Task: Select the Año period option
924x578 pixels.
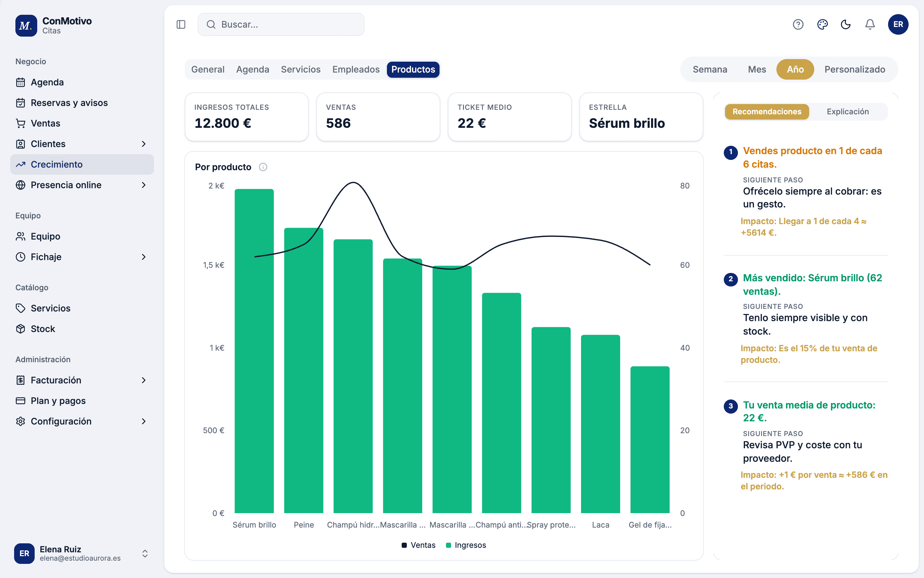Action: coord(795,69)
